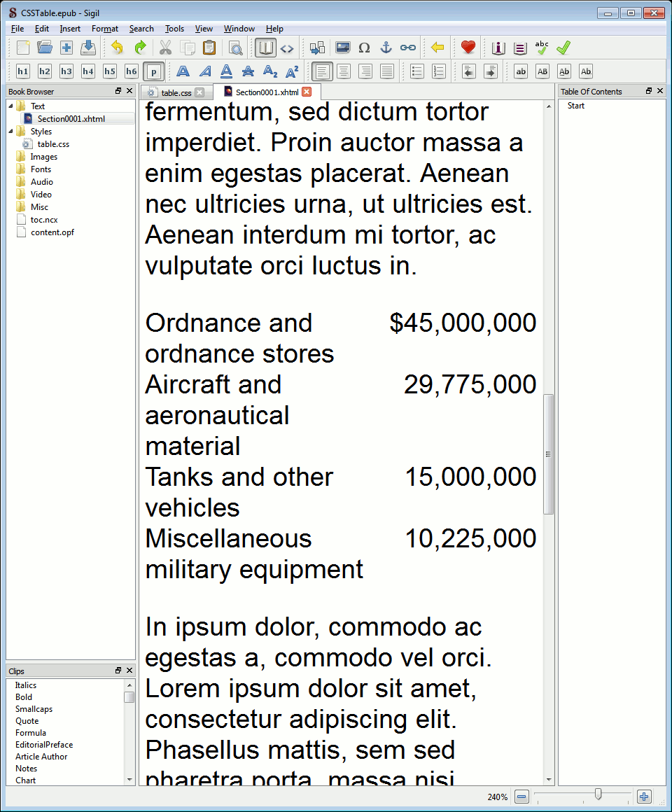Apply Heading 2 style

(45, 71)
